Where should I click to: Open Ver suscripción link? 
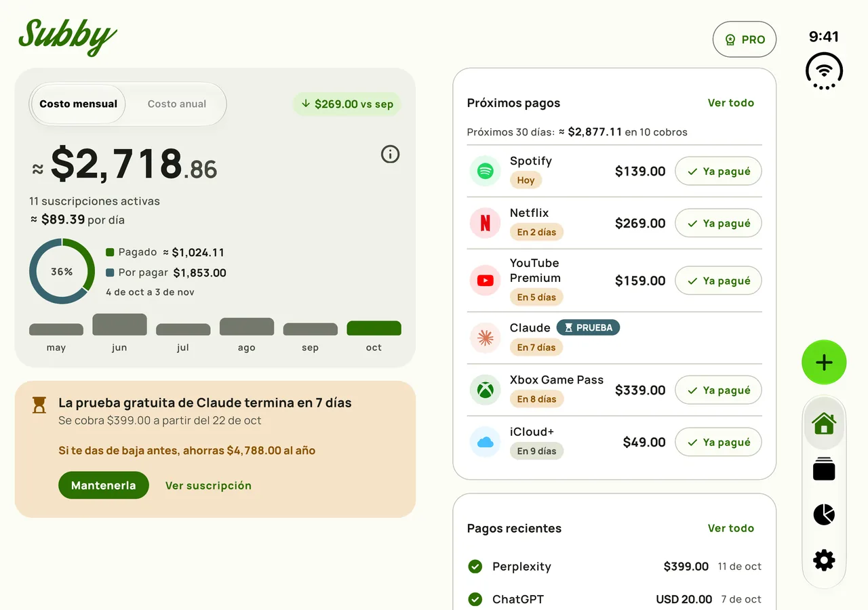click(208, 485)
